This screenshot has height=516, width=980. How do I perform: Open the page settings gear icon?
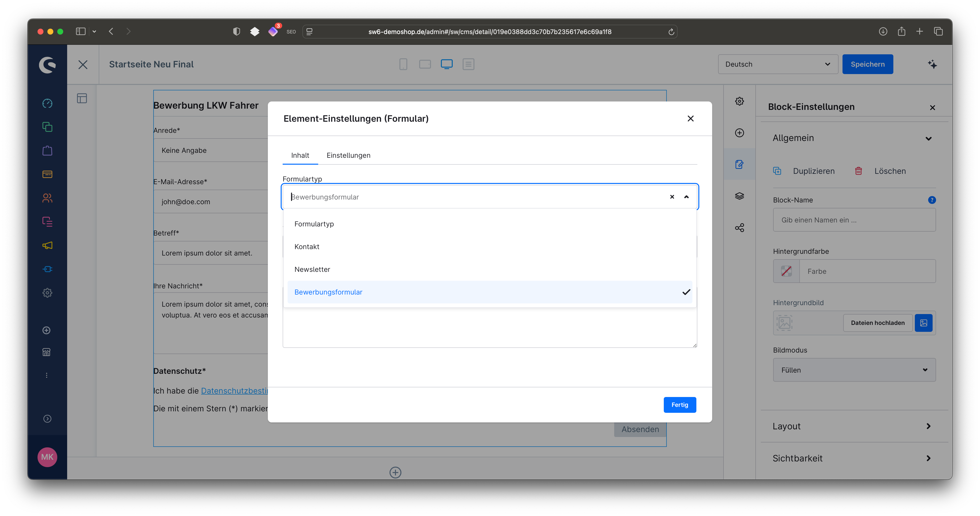pos(739,101)
